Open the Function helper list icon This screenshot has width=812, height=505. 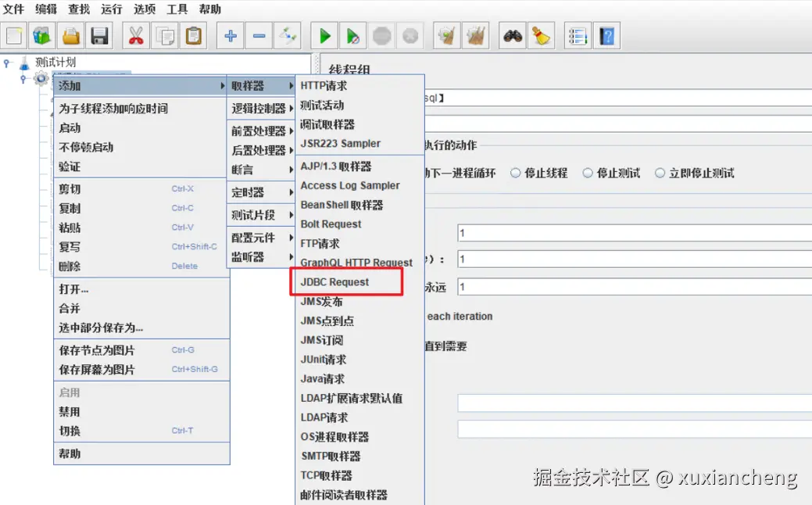pos(578,36)
